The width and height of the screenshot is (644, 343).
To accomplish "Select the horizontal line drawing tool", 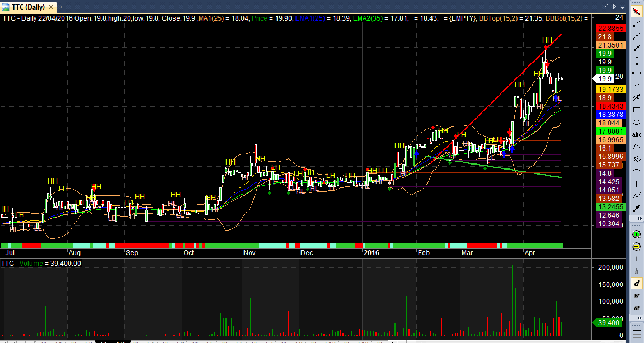I will (636, 73).
